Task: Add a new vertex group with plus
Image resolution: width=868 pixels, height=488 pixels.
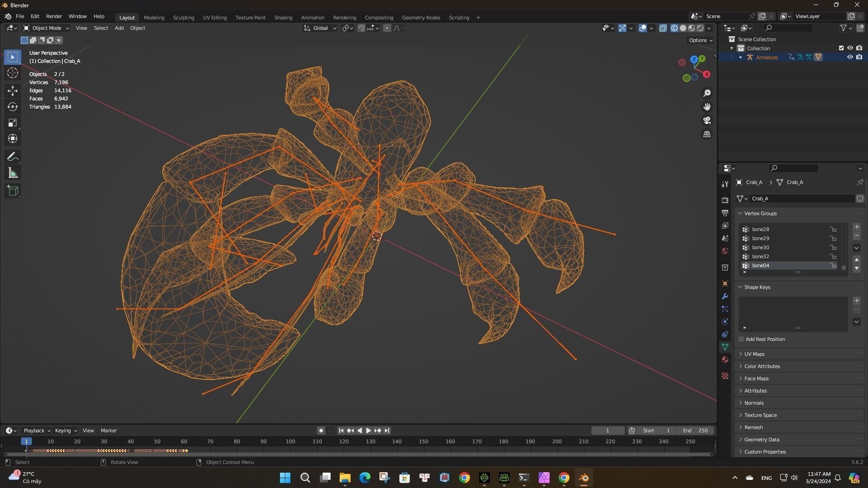Action: 856,227
